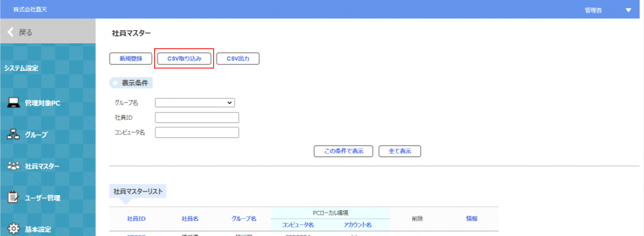The width and height of the screenshot is (644, 236).
Task: Click the 管理者 user label
Action: [x=594, y=10]
